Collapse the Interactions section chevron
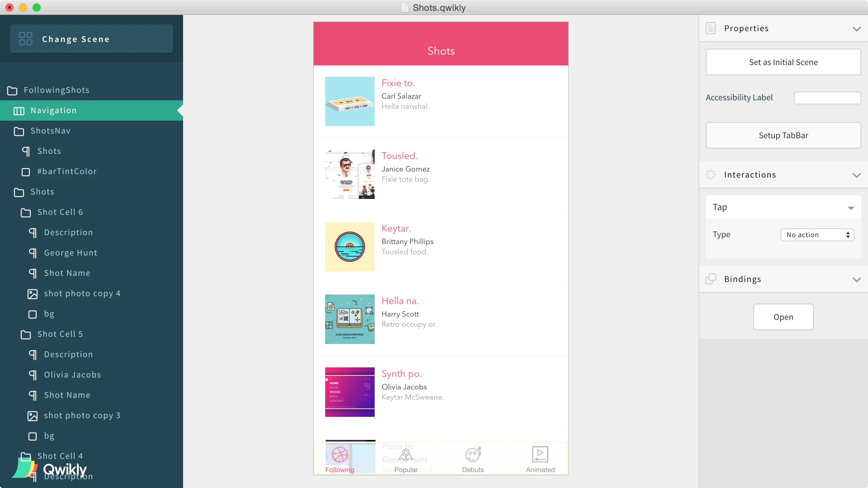 pos(856,175)
